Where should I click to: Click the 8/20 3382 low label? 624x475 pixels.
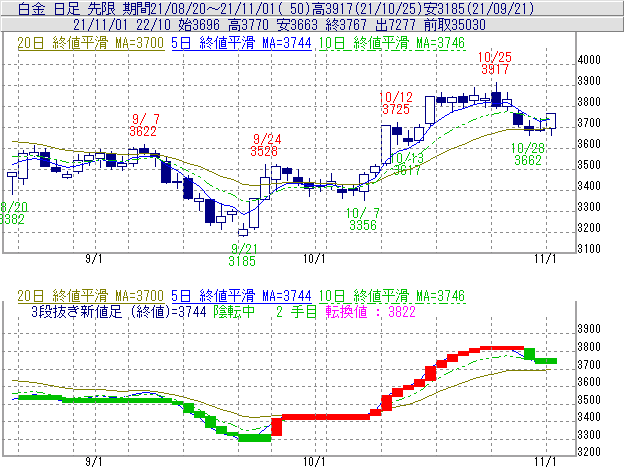pos(13,213)
